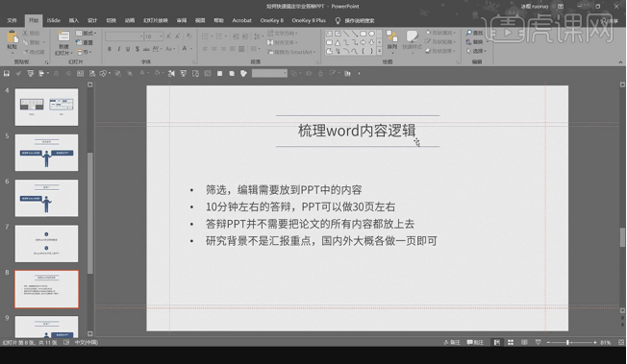The width and height of the screenshot is (627, 364).
Task: Toggle Align Right paragraph button
Action: (223, 49)
